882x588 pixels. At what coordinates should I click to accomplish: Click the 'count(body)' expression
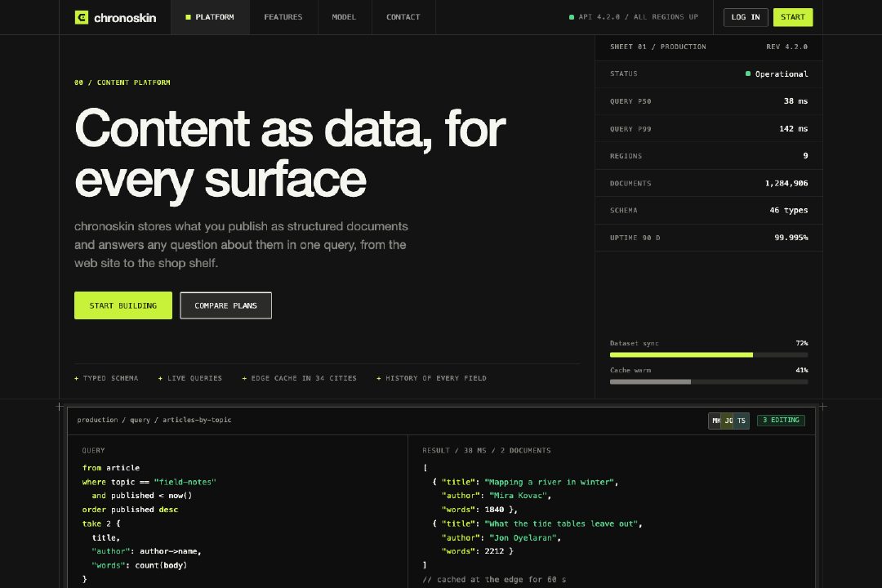click(161, 565)
